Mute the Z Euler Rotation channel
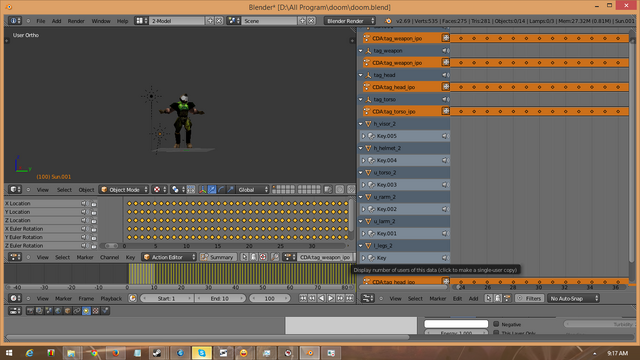Screen dimensions: 640x360 tap(84, 246)
